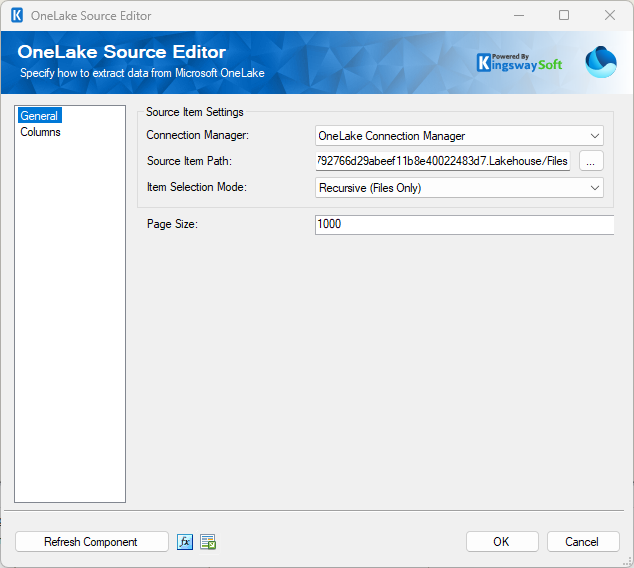
Task: Switch to the Columns page
Action: (40, 132)
